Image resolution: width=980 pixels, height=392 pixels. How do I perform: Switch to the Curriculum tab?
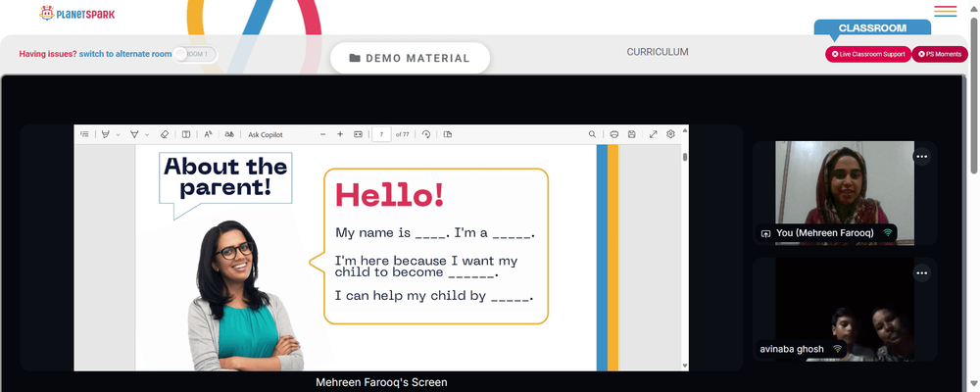pos(658,52)
